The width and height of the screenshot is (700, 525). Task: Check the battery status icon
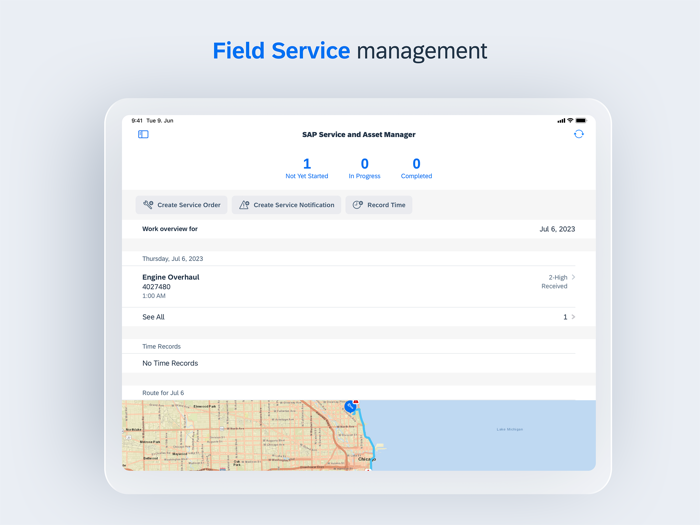click(x=581, y=121)
